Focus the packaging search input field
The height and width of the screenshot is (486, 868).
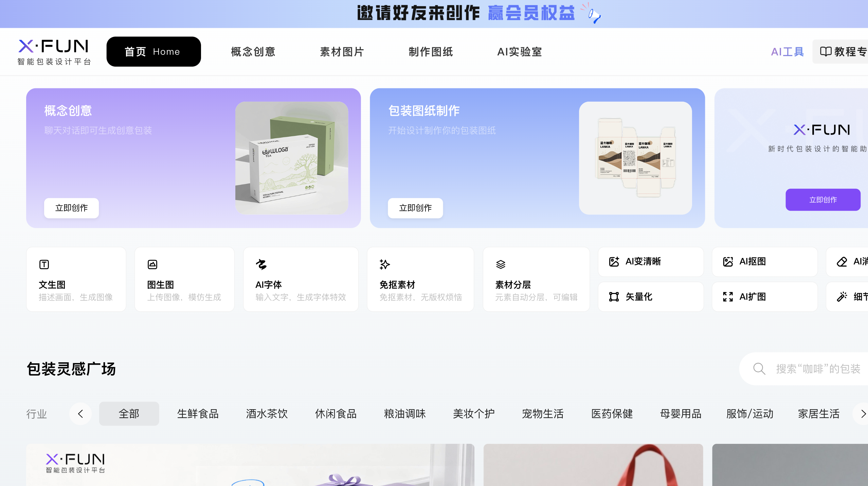818,369
